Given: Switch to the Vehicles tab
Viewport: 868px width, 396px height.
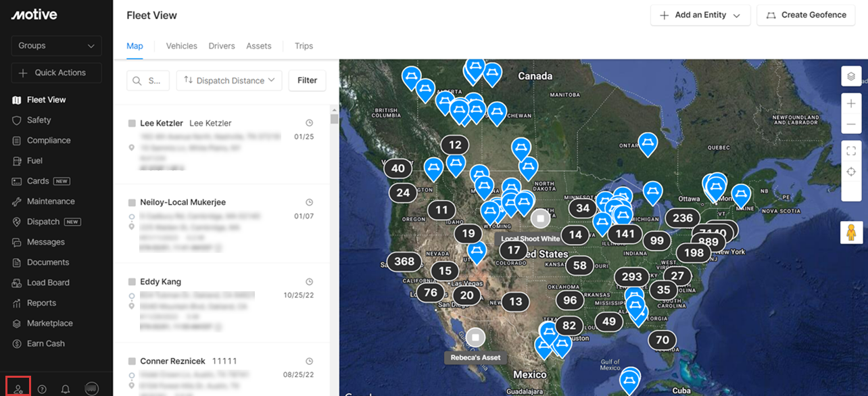Looking at the screenshot, I should [x=182, y=46].
